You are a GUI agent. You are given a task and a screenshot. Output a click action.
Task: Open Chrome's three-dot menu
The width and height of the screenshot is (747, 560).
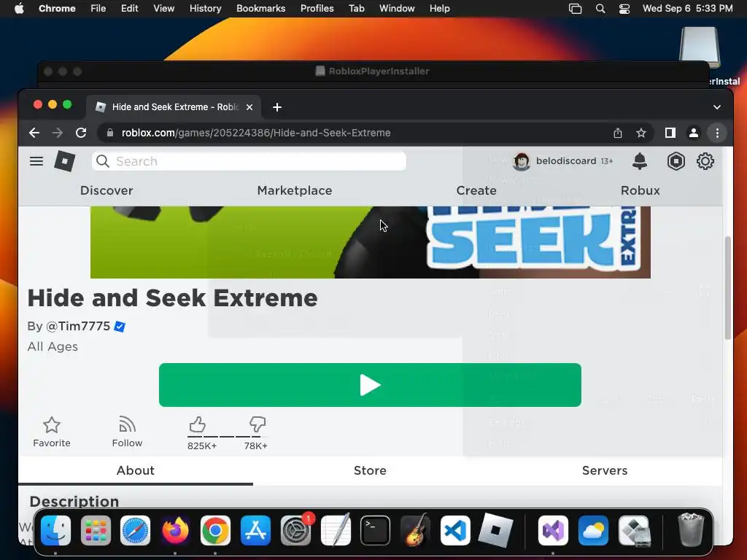pos(717,133)
